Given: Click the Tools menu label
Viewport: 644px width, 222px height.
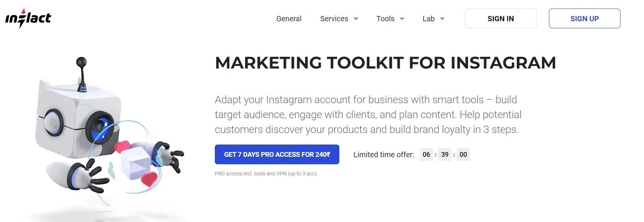Looking at the screenshot, I should (385, 19).
